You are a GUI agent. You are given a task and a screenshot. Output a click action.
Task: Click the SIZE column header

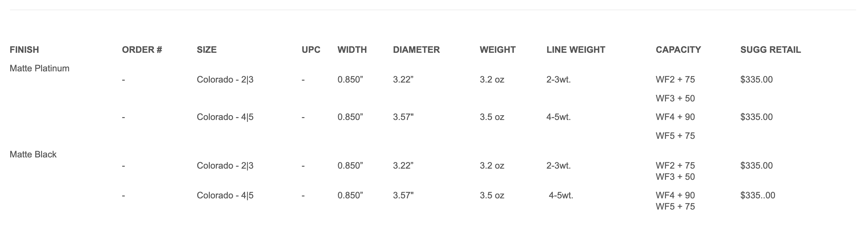pos(207,50)
